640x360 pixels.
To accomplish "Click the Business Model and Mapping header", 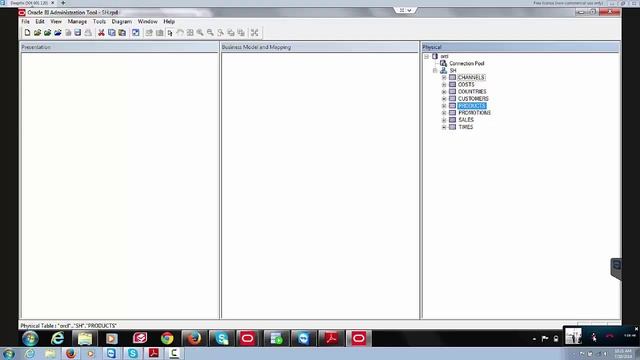I will pyautogui.click(x=320, y=47).
